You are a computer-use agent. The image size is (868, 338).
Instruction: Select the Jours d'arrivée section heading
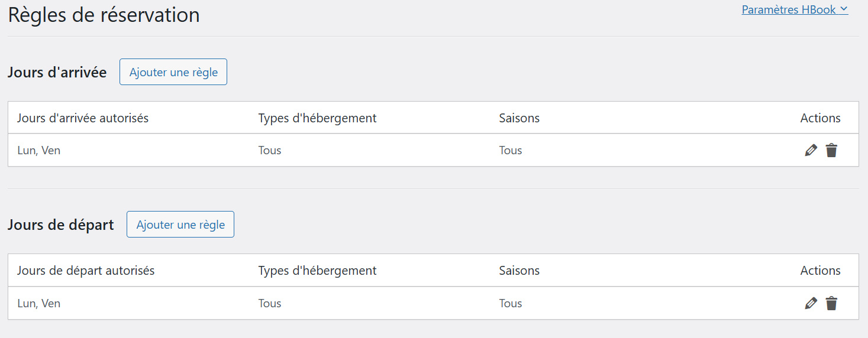point(57,73)
